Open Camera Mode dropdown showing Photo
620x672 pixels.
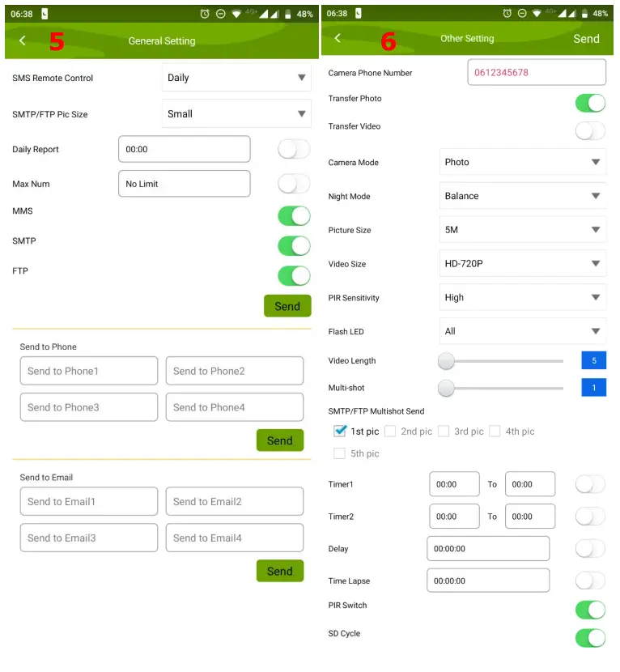click(x=523, y=162)
